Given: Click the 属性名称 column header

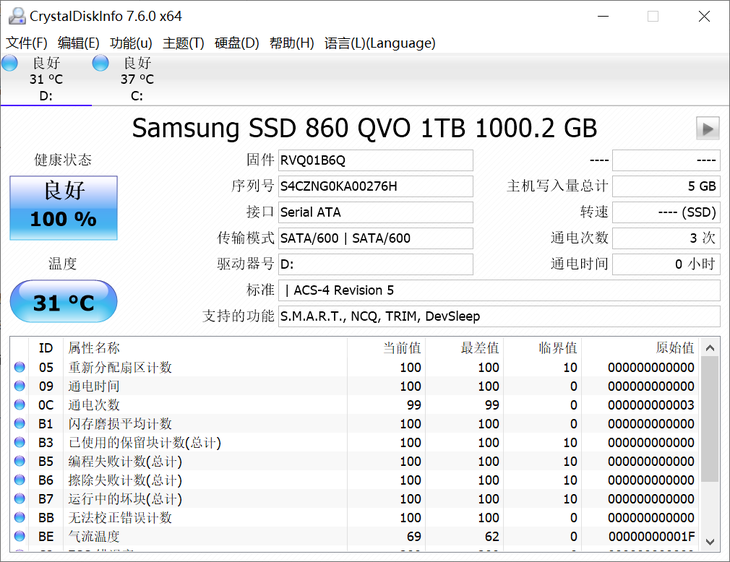Looking at the screenshot, I should [94, 348].
